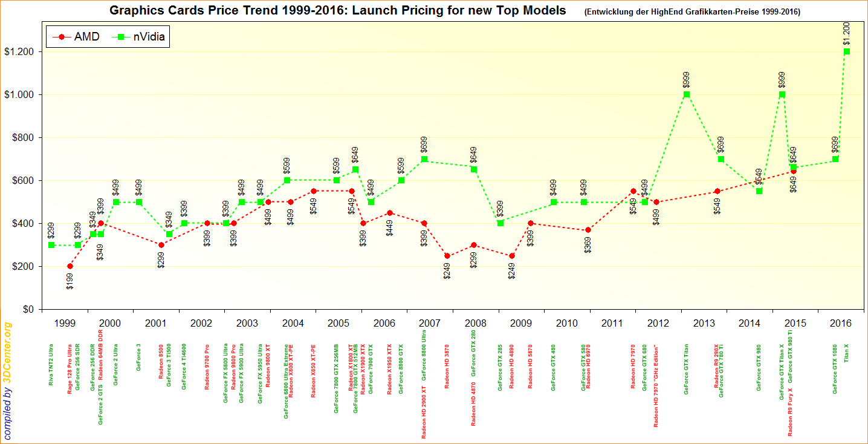Image resolution: width=868 pixels, height=444 pixels.
Task: Click the German subtitle next to the title
Action: point(692,11)
